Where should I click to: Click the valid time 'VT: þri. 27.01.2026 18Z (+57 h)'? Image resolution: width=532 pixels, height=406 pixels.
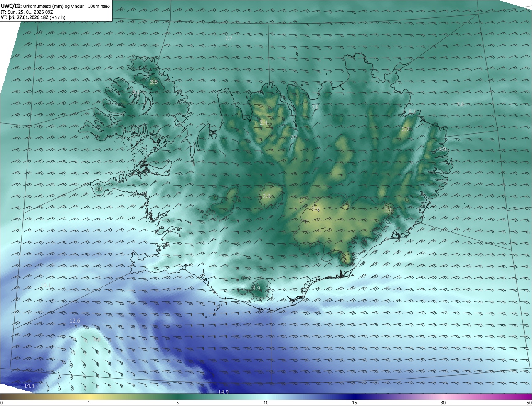pos(33,17)
